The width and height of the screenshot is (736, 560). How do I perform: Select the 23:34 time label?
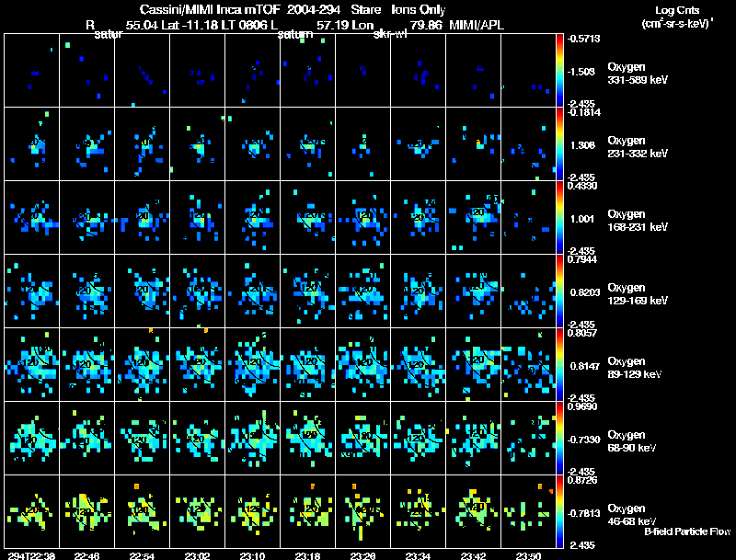point(419,555)
